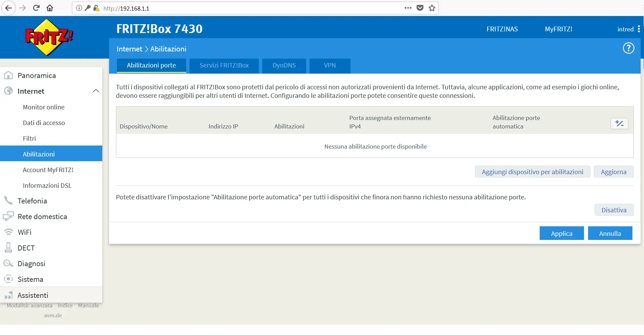Click the browser back arrow button
The image size is (644, 335).
(9, 8)
